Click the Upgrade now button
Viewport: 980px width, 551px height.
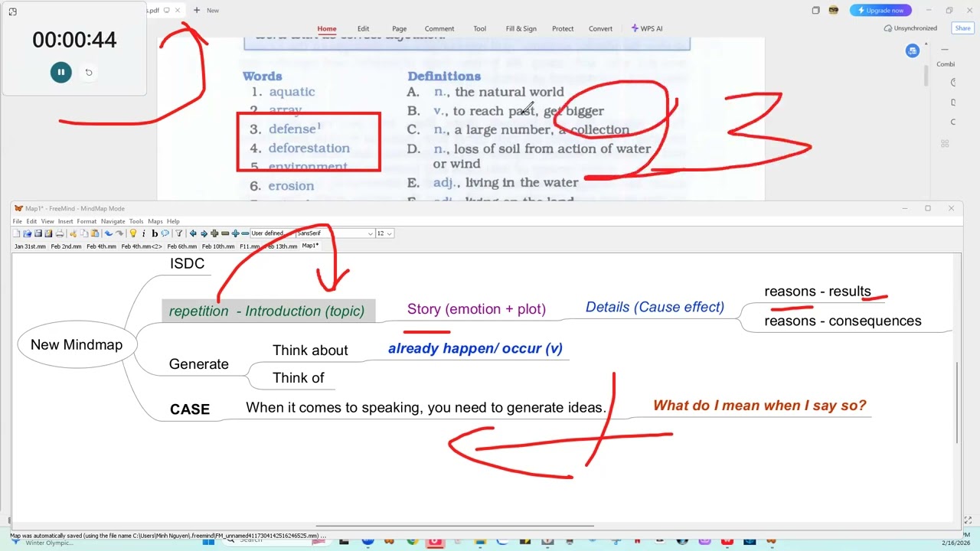tap(880, 11)
